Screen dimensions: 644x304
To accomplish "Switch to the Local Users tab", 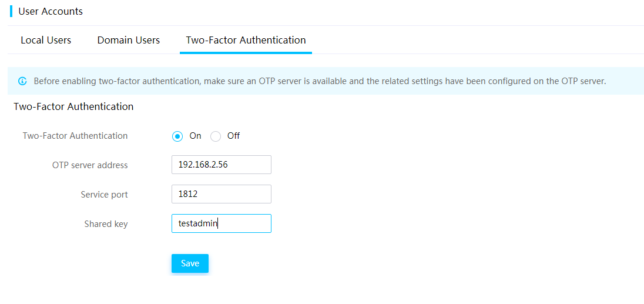I will (46, 40).
